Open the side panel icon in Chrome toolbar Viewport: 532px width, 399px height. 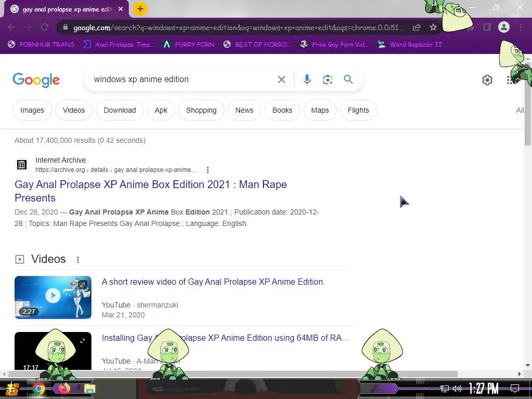487,27
